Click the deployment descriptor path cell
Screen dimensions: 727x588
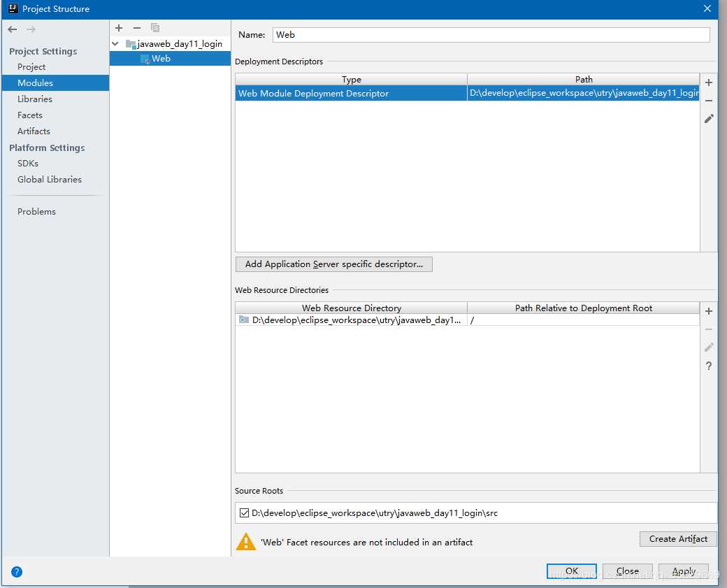[583, 93]
